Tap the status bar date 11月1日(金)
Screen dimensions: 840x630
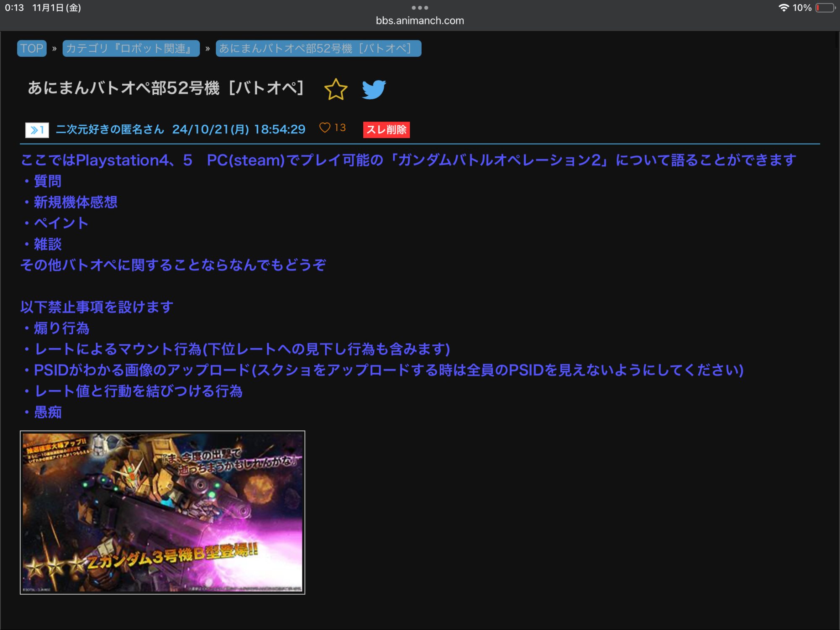click(57, 8)
